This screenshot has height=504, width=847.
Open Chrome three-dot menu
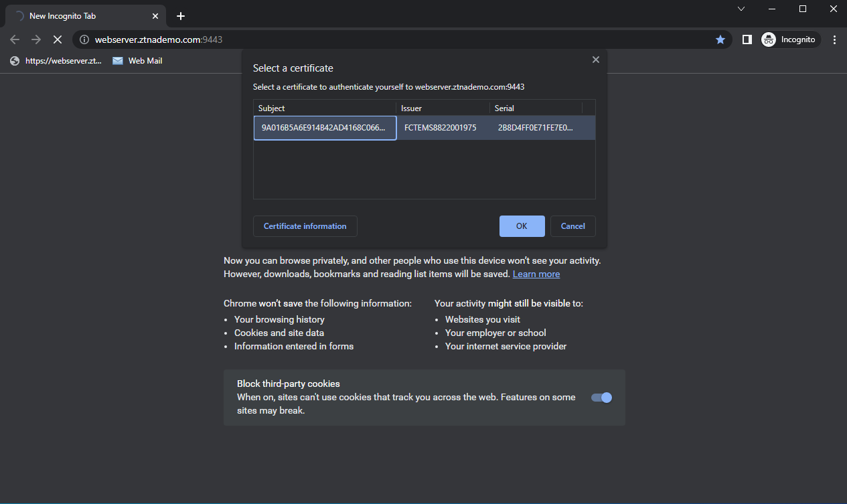834,39
